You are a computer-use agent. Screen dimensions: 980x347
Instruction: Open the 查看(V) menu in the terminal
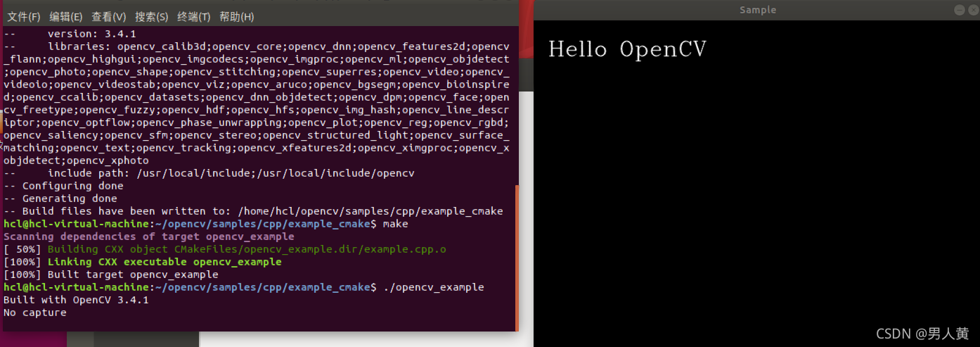pos(108,16)
